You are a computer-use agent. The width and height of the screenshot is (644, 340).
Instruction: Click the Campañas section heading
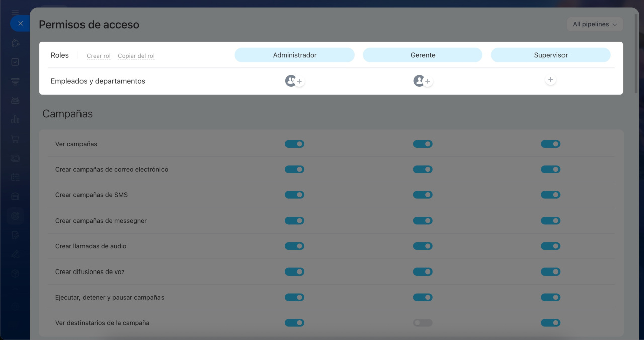[x=67, y=114]
